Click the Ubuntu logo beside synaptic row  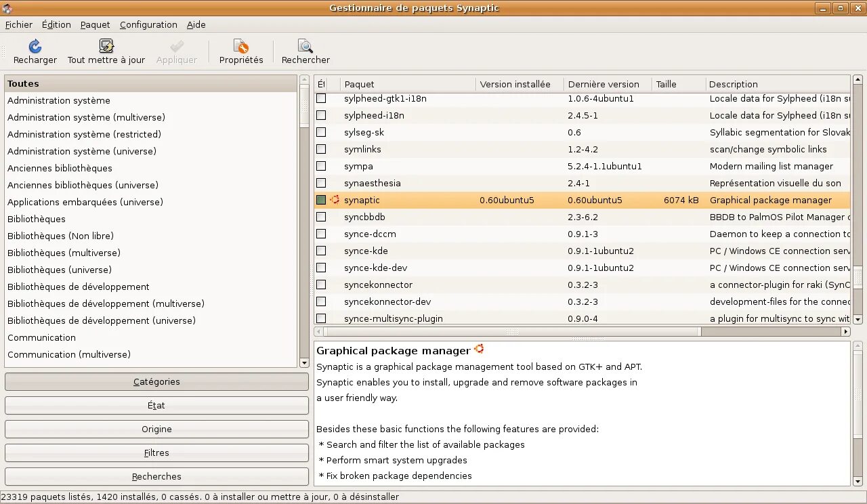pos(335,200)
